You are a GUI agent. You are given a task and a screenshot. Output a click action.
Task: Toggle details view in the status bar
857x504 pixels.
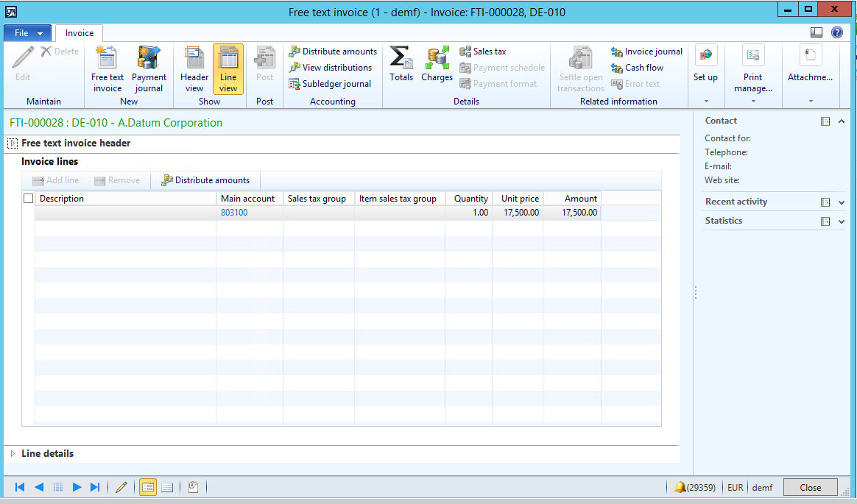point(148,487)
